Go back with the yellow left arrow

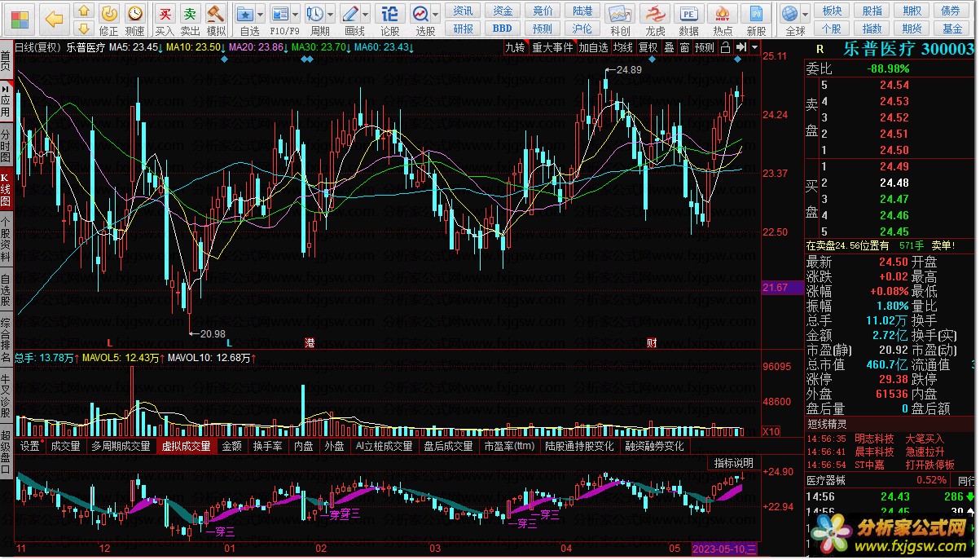(54, 17)
